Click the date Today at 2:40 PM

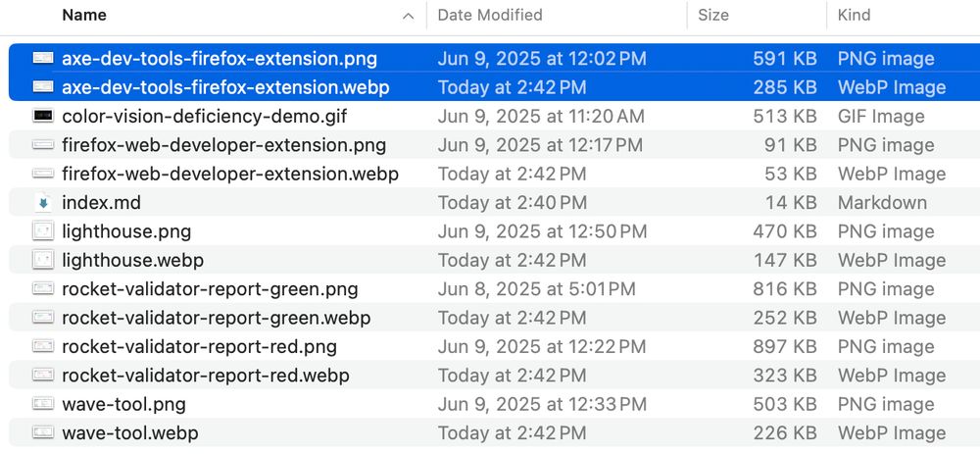tap(512, 202)
